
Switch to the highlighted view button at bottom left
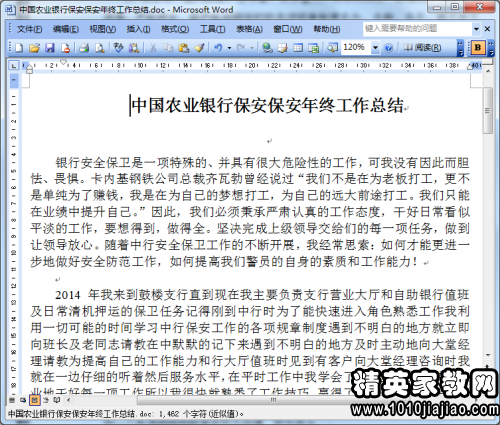(x=35, y=400)
